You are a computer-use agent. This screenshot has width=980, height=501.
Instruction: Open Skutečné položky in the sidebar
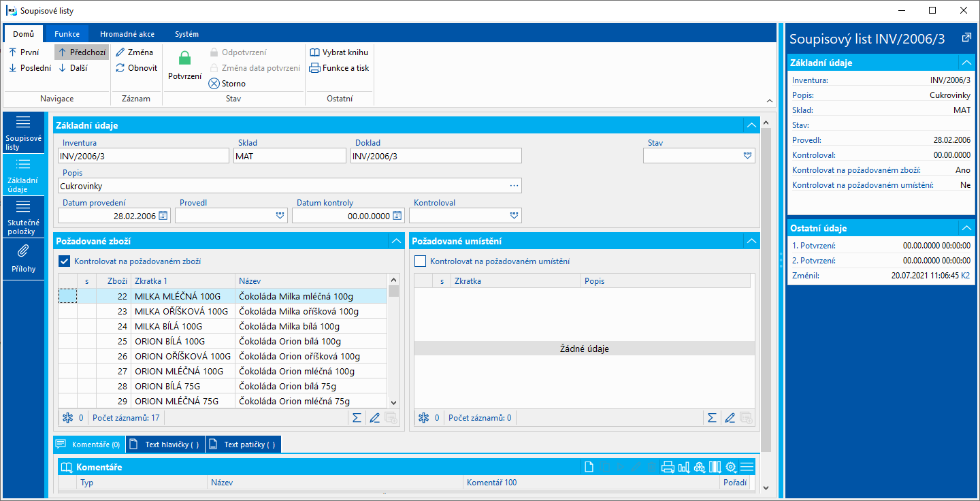[23, 218]
